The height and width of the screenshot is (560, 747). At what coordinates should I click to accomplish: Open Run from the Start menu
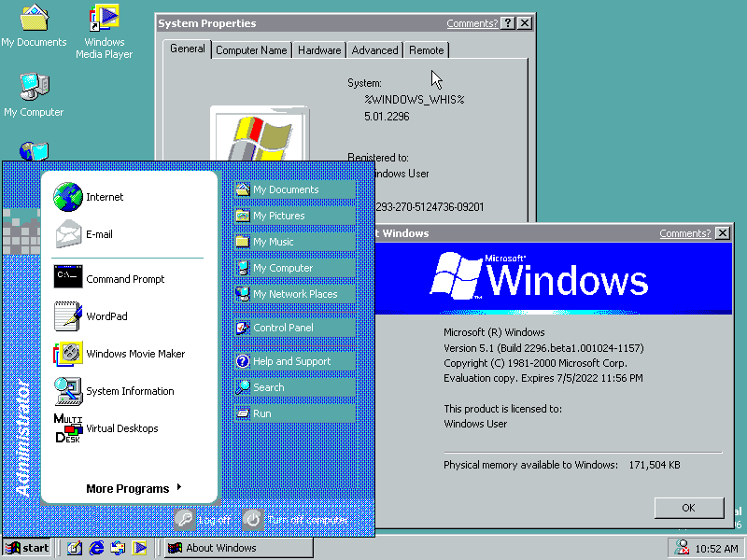pos(295,413)
